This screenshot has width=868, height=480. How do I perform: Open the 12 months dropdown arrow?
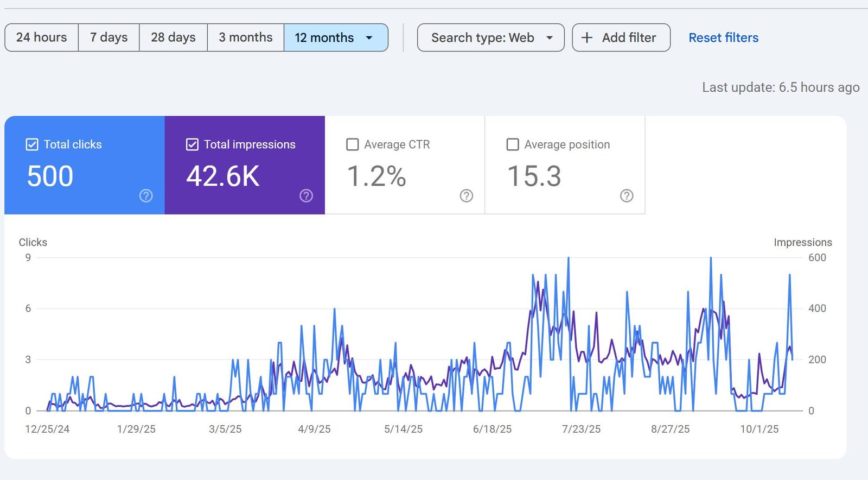tap(369, 38)
